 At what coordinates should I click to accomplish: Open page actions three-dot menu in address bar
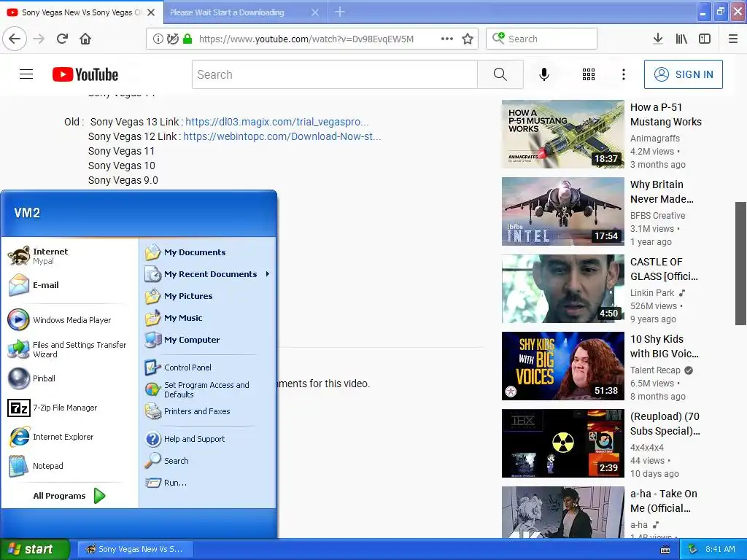(x=447, y=39)
